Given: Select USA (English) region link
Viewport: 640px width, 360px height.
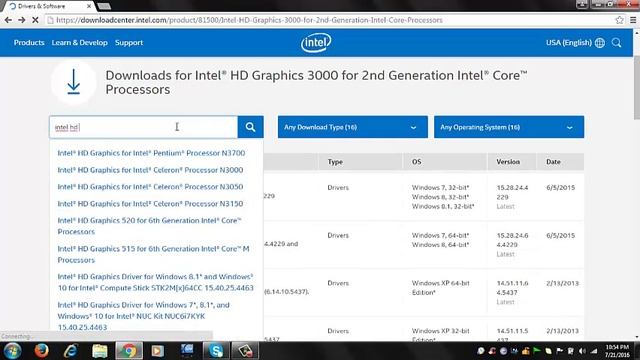Looking at the screenshot, I should click(x=569, y=42).
